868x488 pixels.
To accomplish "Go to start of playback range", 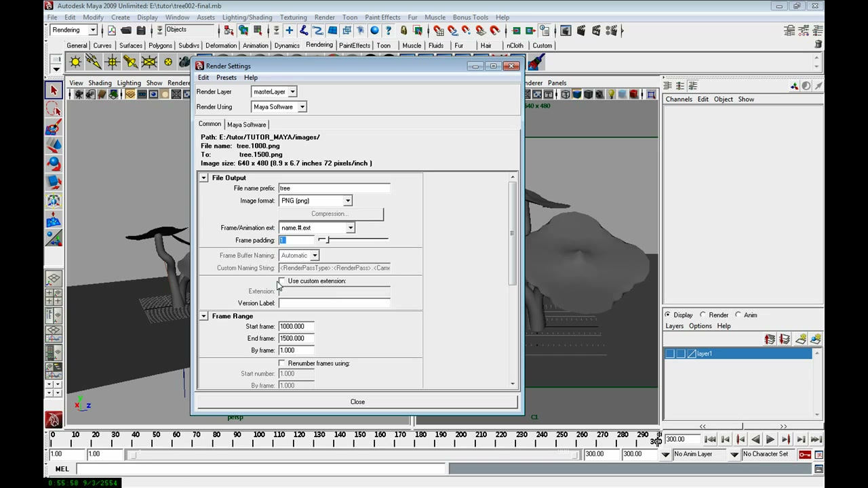I will 710,439.
